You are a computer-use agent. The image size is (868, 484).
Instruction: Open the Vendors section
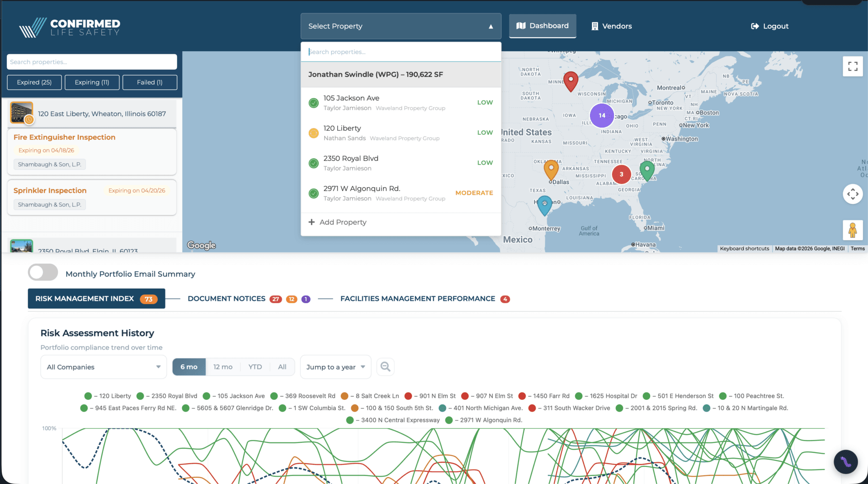pos(611,26)
